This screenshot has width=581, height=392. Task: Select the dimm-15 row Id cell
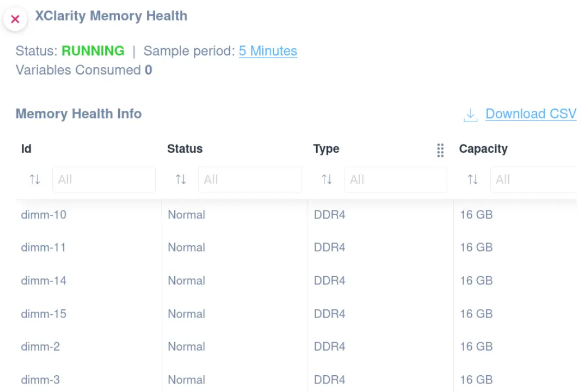[x=44, y=314]
